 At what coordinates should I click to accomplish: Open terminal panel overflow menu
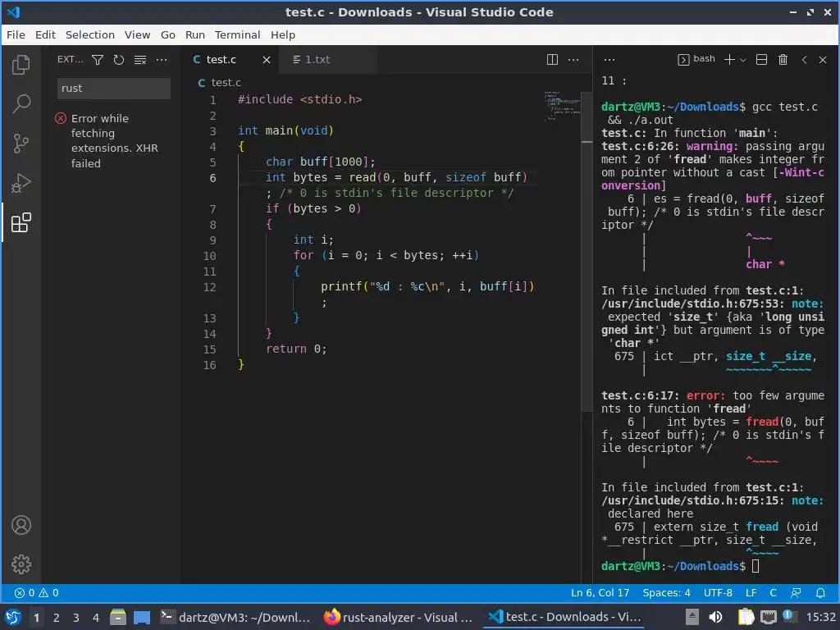pyautogui.click(x=609, y=59)
